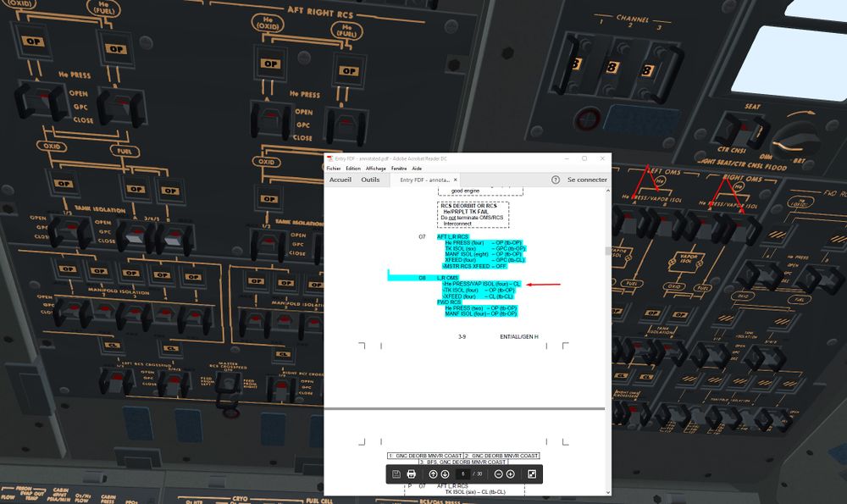Click PDF heading "RCS DEORBIT OR RCS"
Image resolution: width=847 pixels, height=504 pixels.
[468, 206]
